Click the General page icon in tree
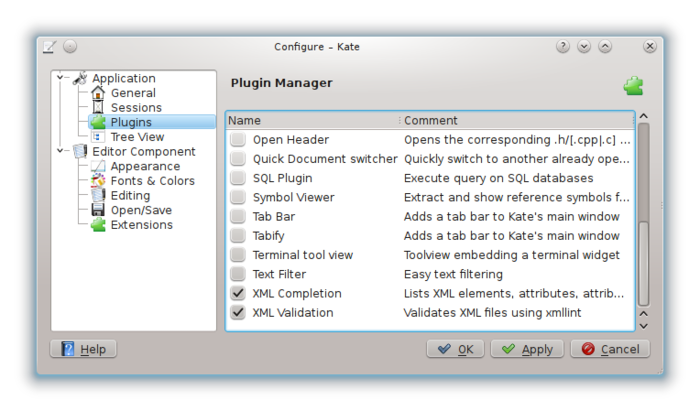Image resolution: width=700 pixels, height=411 pixels. [98, 93]
